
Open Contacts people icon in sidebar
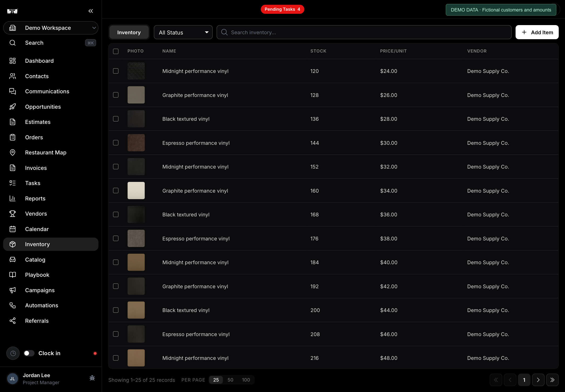coord(13,76)
